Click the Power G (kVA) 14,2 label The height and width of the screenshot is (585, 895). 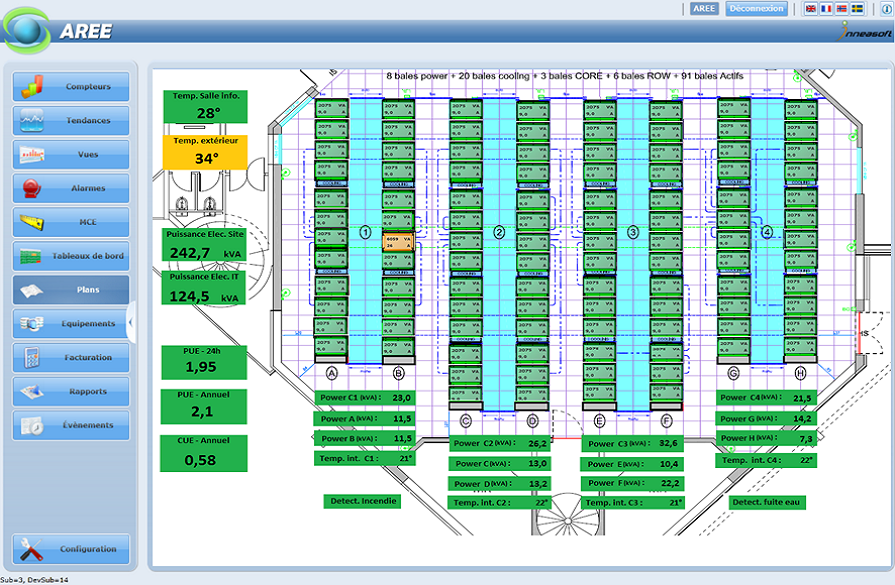(x=767, y=419)
